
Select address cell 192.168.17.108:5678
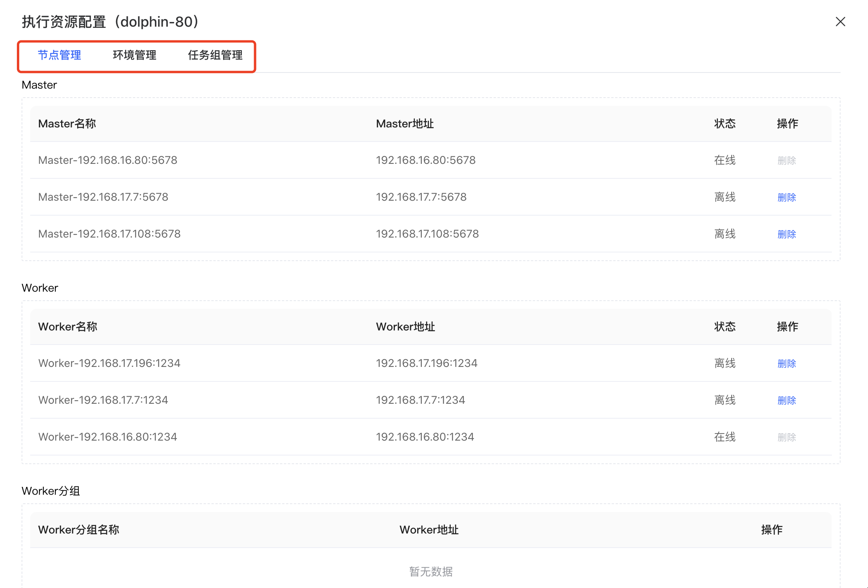(x=427, y=234)
